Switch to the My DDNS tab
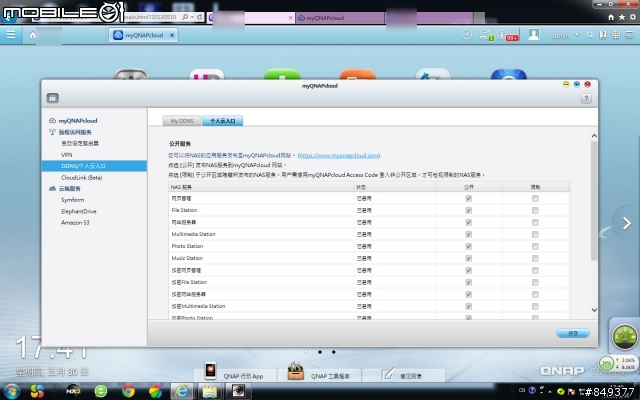The width and height of the screenshot is (640, 400). click(182, 121)
